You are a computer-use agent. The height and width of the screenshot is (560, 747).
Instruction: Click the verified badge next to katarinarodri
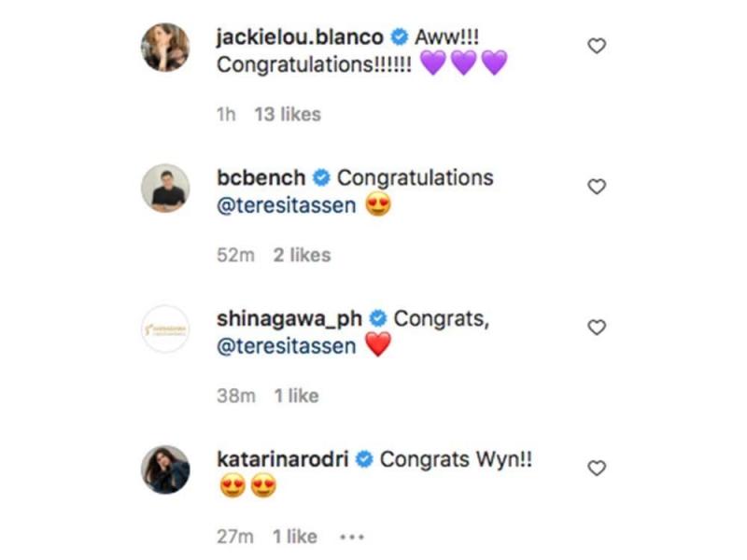[365, 459]
